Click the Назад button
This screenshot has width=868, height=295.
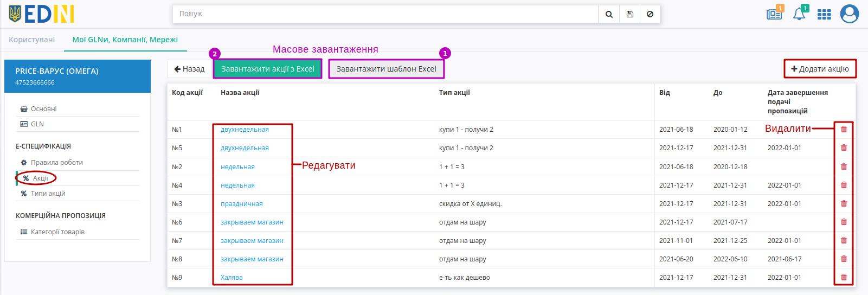coord(189,69)
